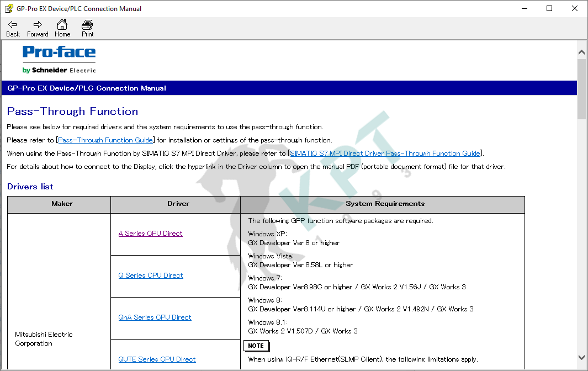
Task: Click the Windows 8.1: requirement line
Action: click(268, 322)
